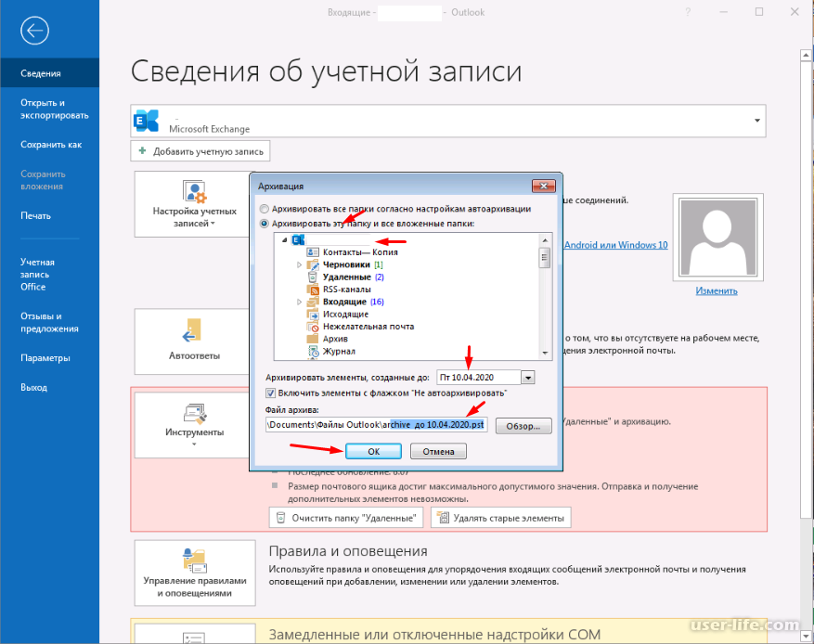
Task: Browse for archive file with Обзор
Action: (x=523, y=426)
